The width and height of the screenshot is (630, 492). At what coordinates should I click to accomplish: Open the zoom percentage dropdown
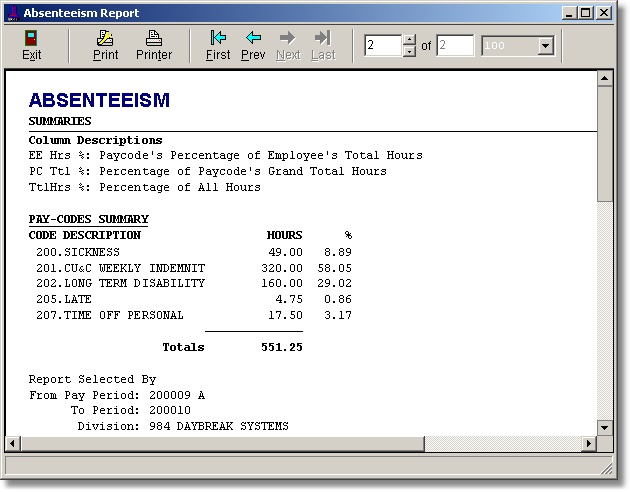tap(545, 46)
